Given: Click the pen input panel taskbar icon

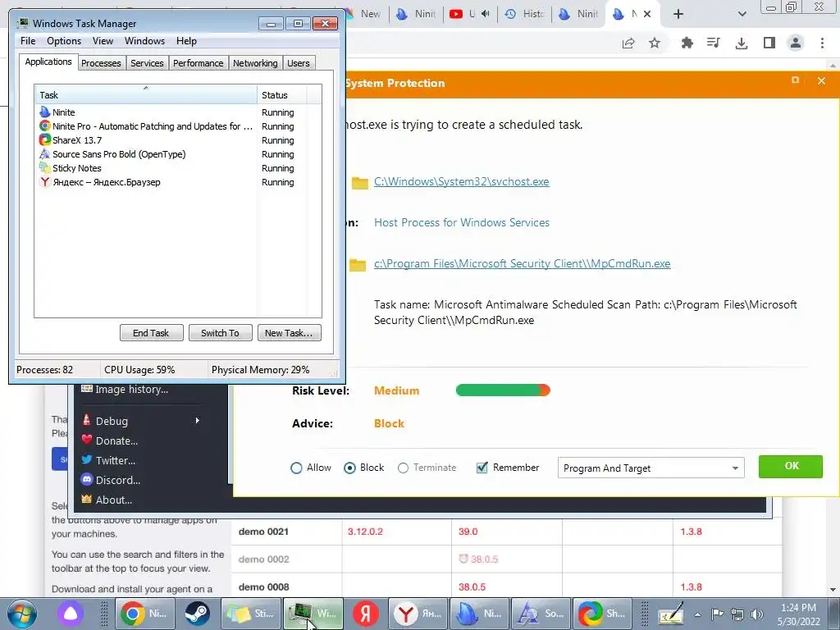Looking at the screenshot, I should pyautogui.click(x=671, y=614).
